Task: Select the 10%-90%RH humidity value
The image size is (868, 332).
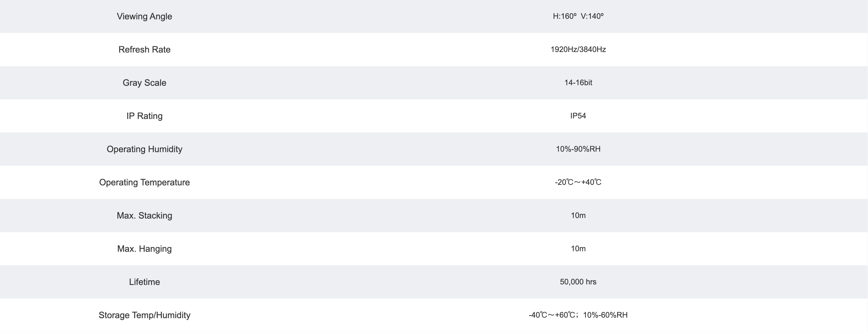Action: pyautogui.click(x=578, y=149)
